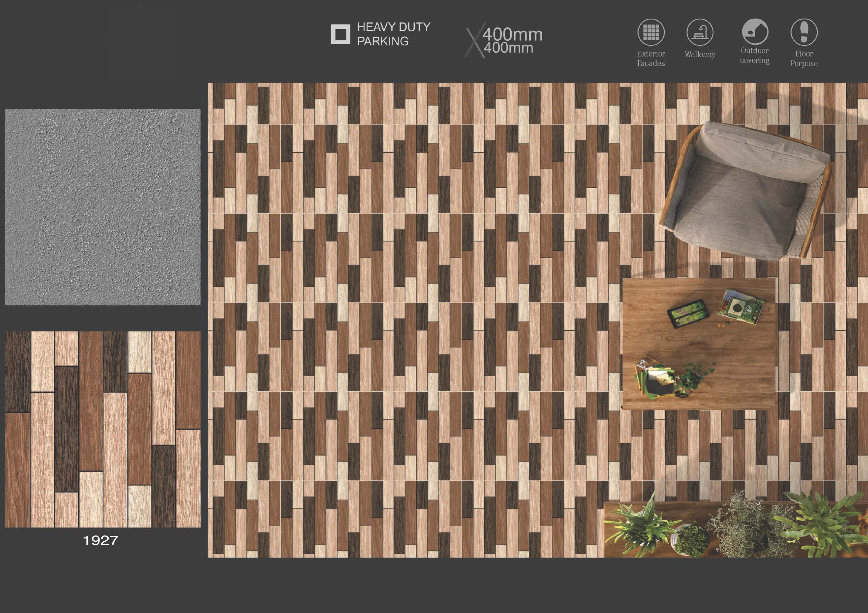
Task: Click the Outdoor covering house icon
Action: tap(755, 32)
